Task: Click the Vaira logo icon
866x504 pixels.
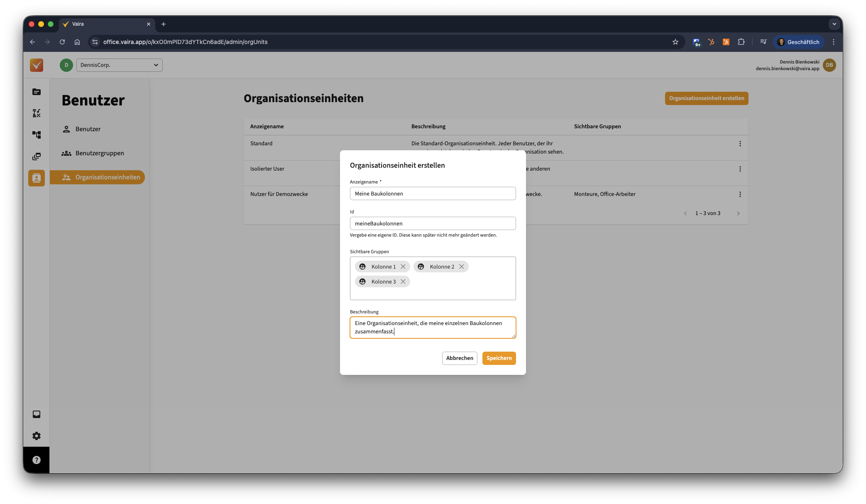Action: [37, 65]
